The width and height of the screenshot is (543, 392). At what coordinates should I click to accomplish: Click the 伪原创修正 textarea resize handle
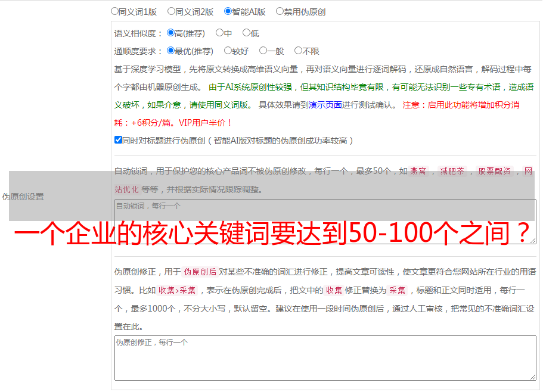(532, 376)
